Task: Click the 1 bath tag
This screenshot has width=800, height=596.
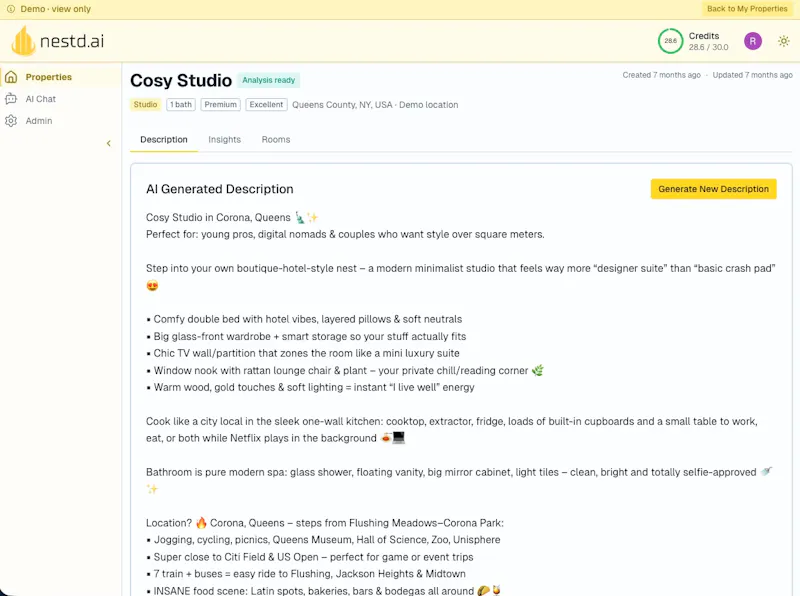Action: click(181, 105)
